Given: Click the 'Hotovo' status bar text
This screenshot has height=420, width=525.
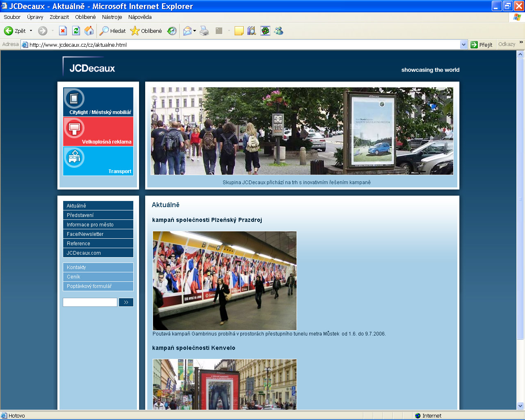Looking at the screenshot, I should tap(17, 415).
